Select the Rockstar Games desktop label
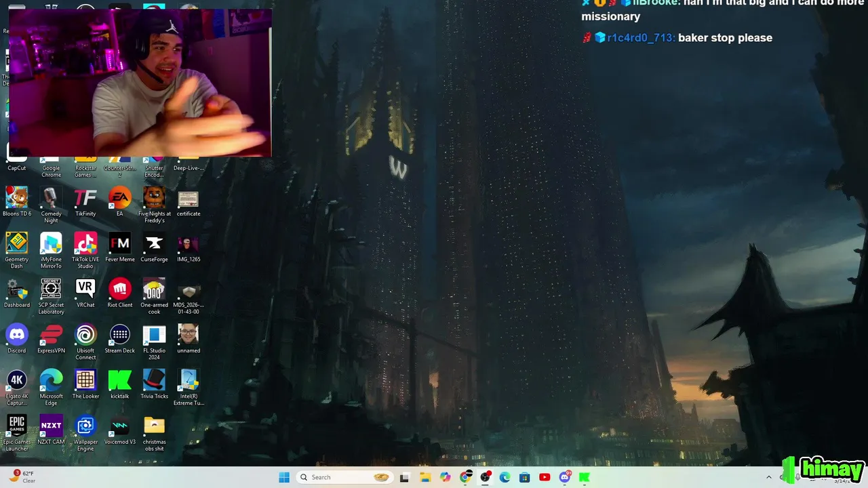This screenshot has height=488, width=868. (x=85, y=171)
